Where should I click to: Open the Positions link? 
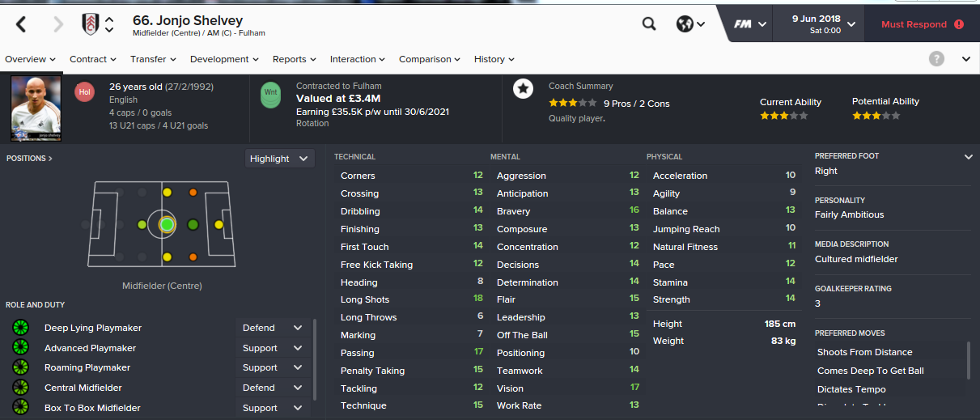point(29,159)
